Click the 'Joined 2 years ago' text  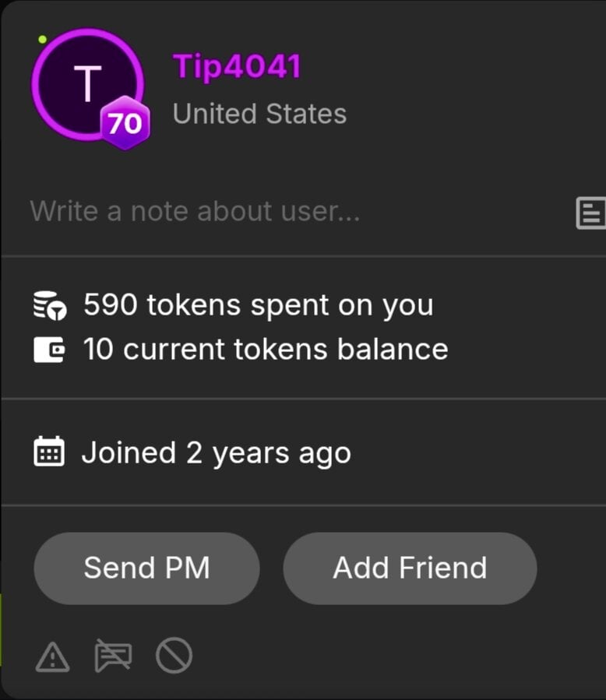click(216, 452)
